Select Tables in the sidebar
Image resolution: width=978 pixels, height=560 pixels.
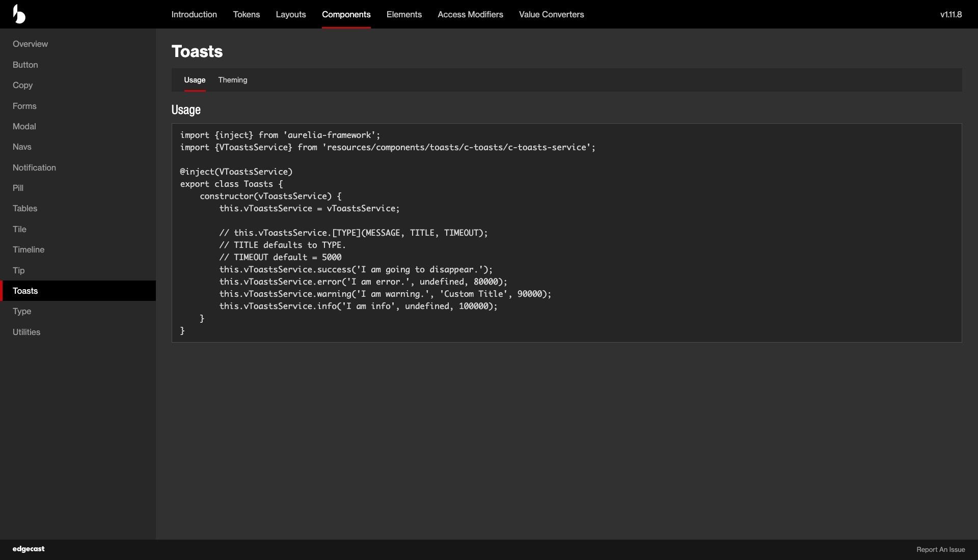[x=78, y=208]
